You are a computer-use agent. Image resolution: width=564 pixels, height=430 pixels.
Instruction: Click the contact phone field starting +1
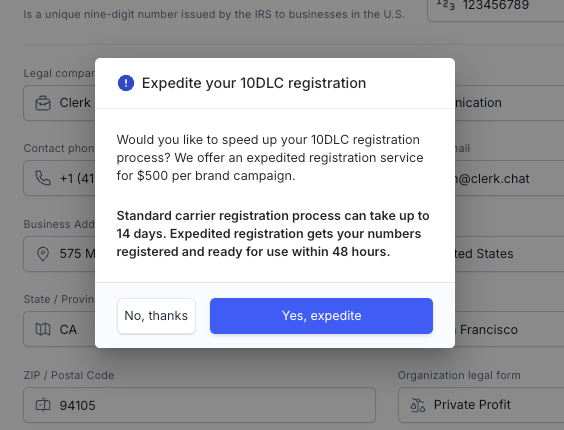click(59, 178)
